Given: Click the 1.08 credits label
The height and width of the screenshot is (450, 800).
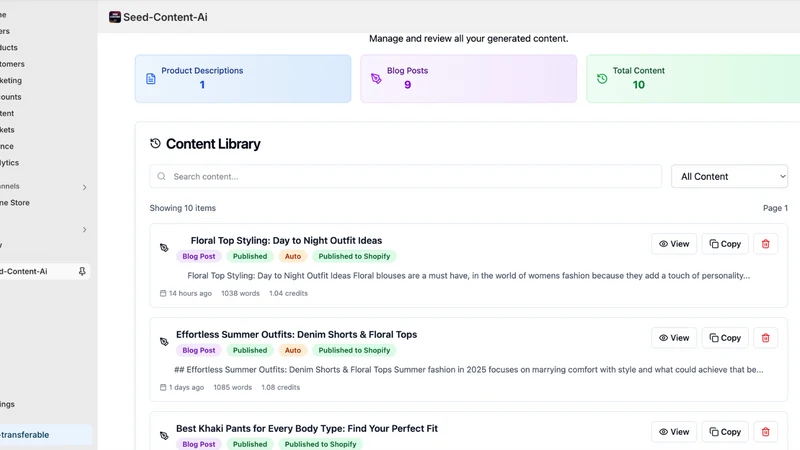Looking at the screenshot, I should (x=281, y=387).
